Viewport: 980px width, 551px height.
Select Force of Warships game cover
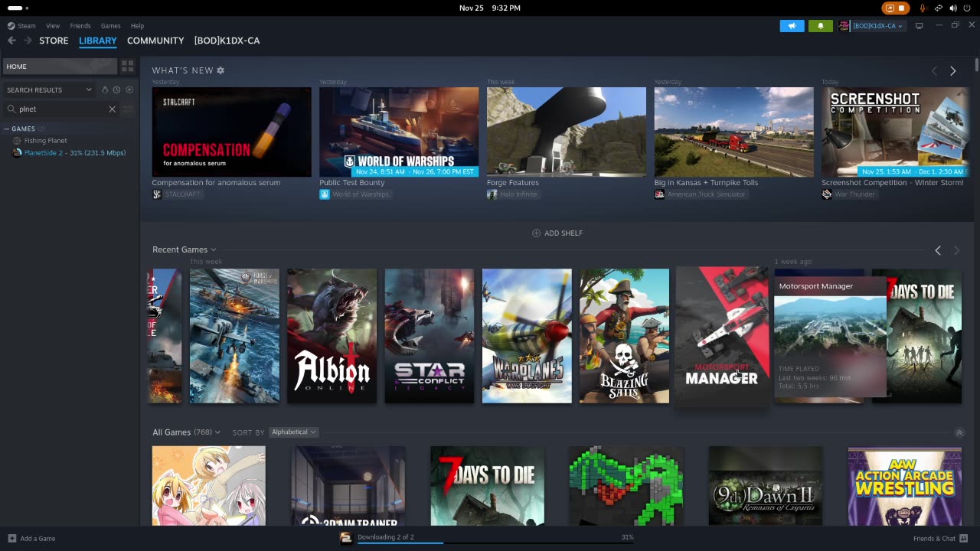coord(234,336)
